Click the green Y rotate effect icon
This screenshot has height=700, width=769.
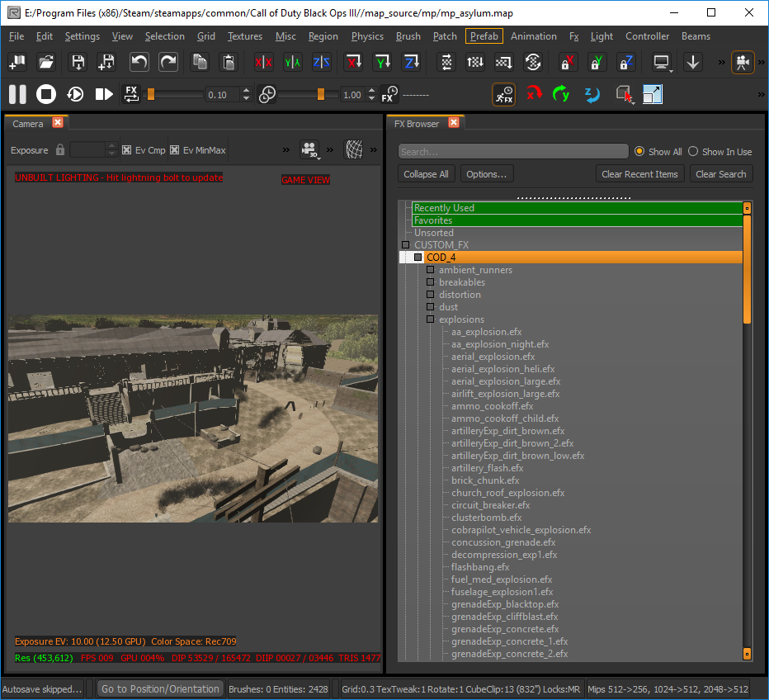click(561, 94)
